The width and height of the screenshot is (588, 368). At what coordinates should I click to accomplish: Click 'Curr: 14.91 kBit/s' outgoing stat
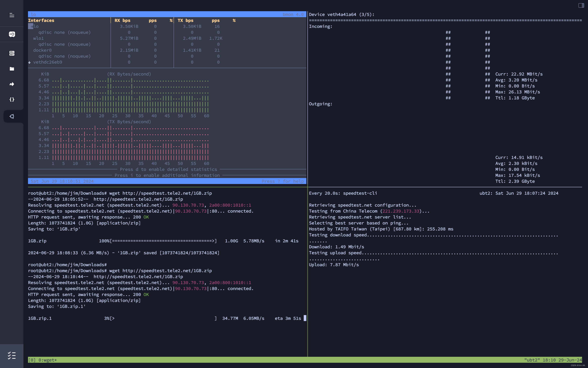pos(519,158)
